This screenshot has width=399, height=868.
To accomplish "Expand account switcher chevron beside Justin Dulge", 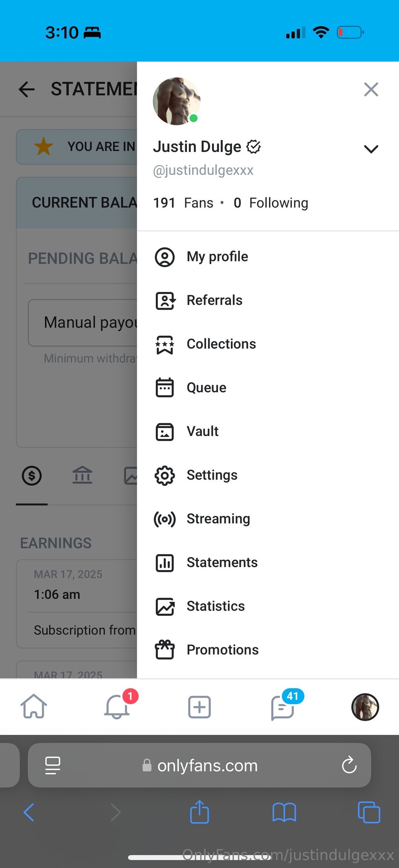I will 371,149.
